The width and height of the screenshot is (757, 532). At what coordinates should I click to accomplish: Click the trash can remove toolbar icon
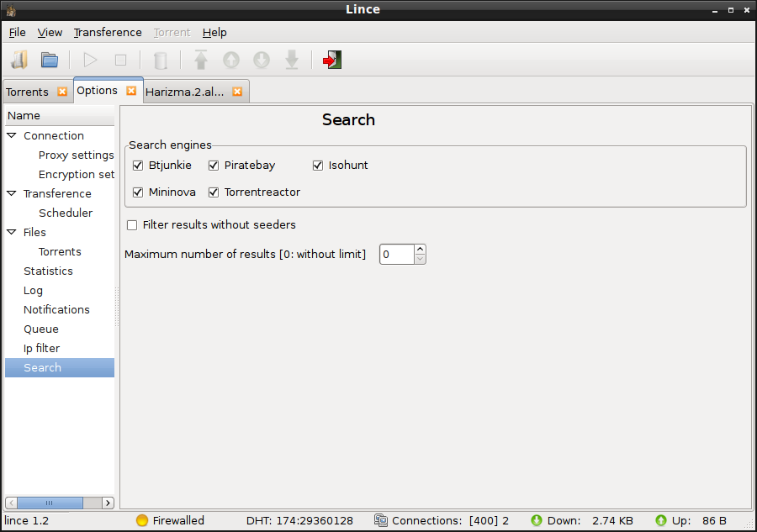click(x=161, y=61)
